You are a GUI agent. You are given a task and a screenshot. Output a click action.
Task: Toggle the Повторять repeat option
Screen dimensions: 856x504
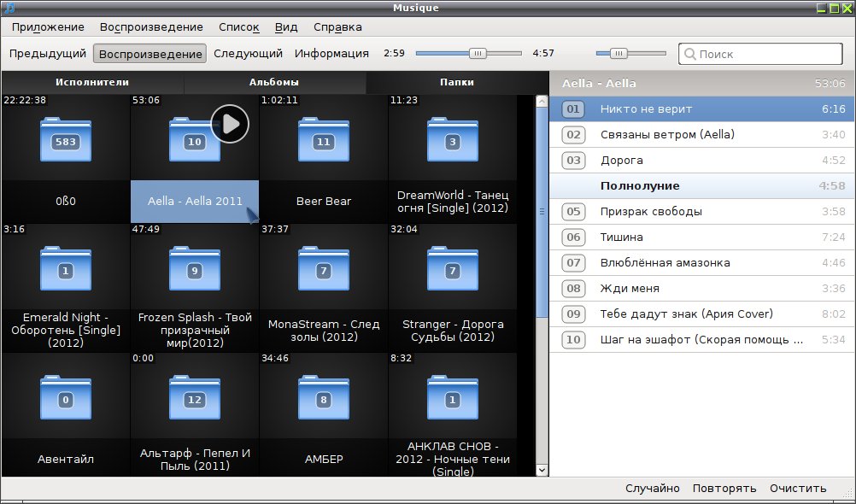(x=724, y=488)
